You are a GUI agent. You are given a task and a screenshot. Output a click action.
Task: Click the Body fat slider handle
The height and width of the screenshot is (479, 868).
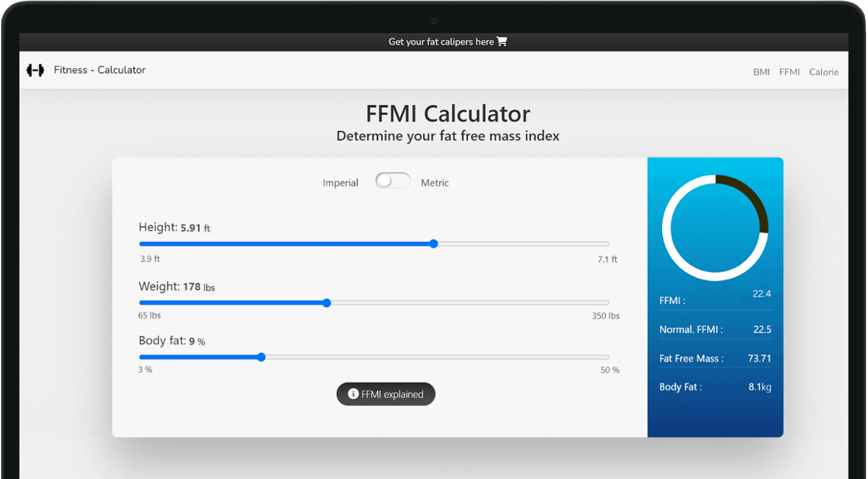tap(261, 357)
